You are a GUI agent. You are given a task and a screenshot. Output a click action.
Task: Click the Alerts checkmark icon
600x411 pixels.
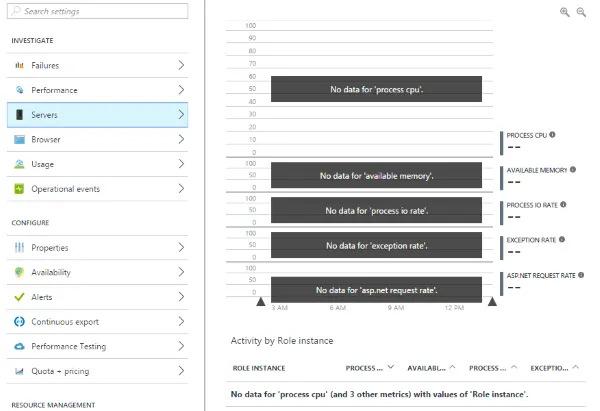(x=20, y=297)
